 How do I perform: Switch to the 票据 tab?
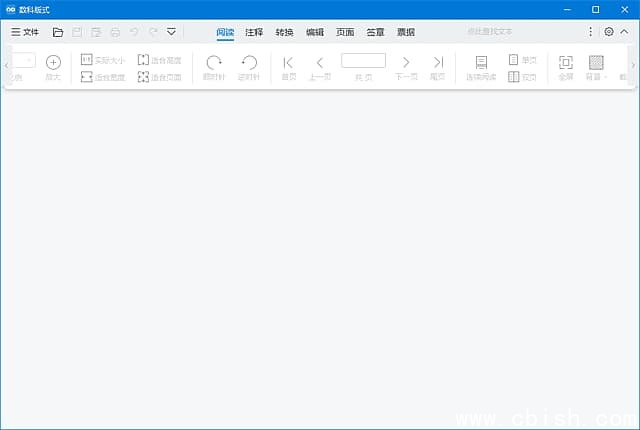(406, 32)
